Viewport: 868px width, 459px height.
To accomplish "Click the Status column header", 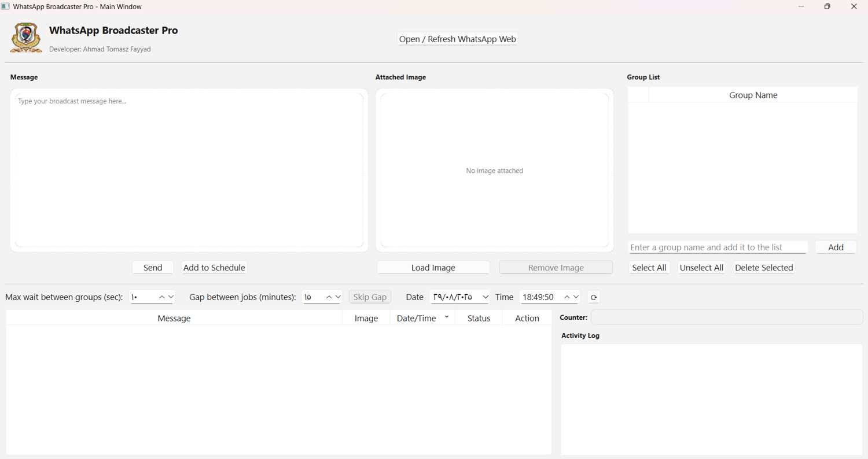I will 479,318.
